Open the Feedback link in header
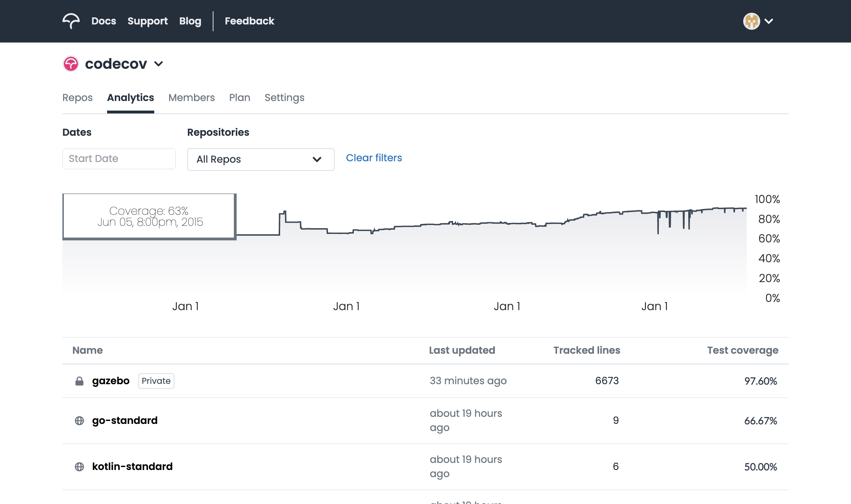This screenshot has width=851, height=504. coord(249,21)
